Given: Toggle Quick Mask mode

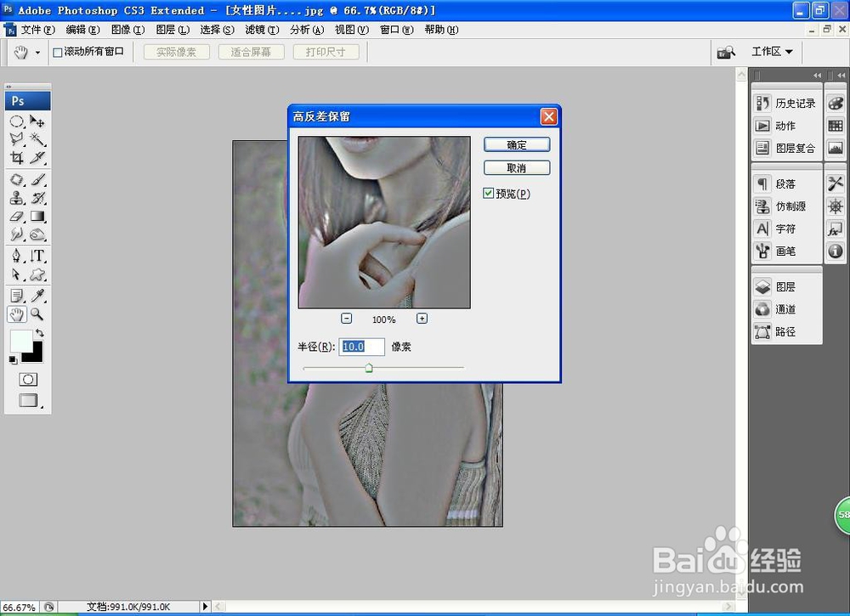Looking at the screenshot, I should pyautogui.click(x=28, y=379).
